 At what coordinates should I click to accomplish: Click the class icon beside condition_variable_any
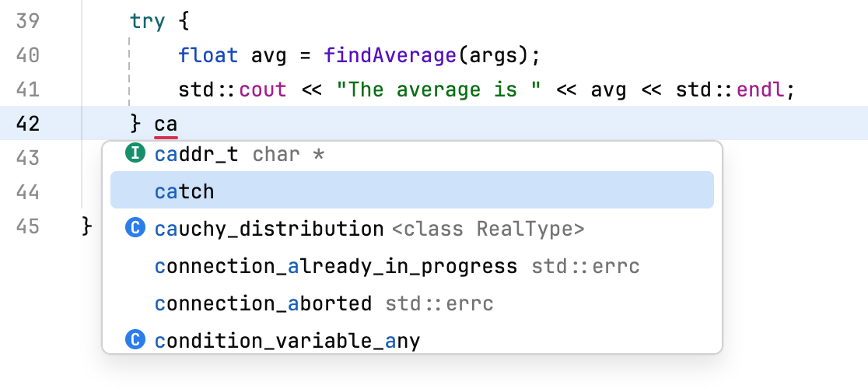(x=136, y=341)
